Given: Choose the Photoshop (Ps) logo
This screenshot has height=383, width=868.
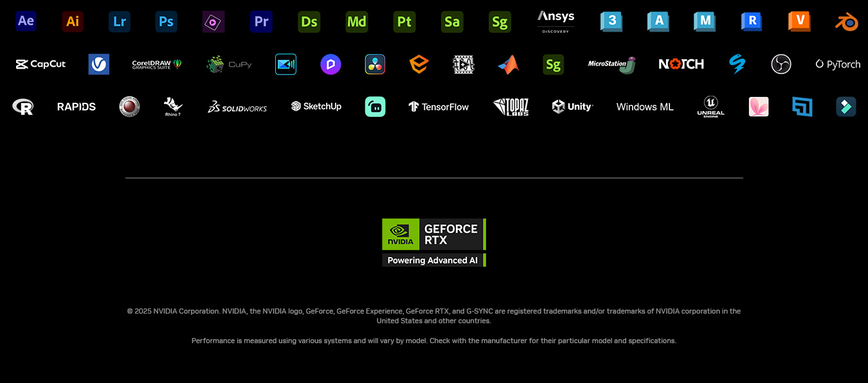Looking at the screenshot, I should click(x=167, y=21).
